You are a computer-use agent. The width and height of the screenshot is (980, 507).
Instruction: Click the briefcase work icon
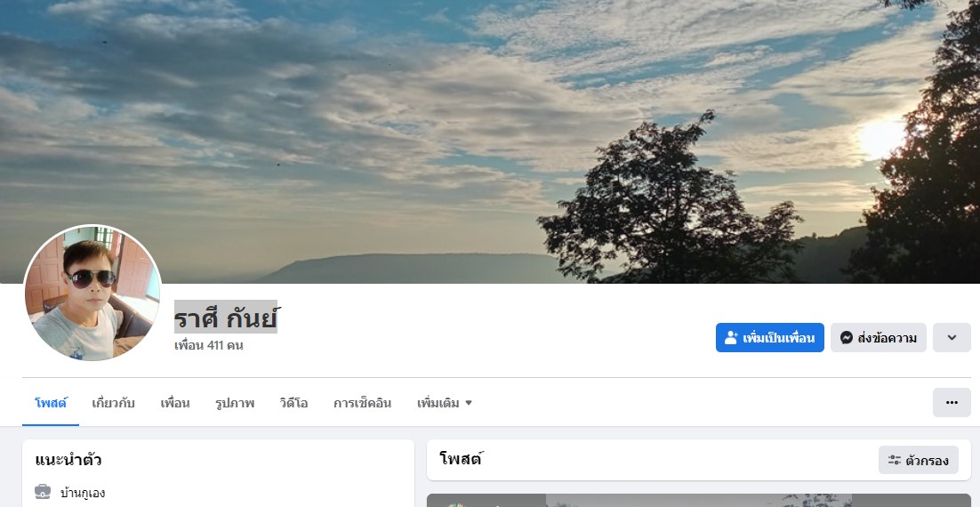[x=43, y=492]
